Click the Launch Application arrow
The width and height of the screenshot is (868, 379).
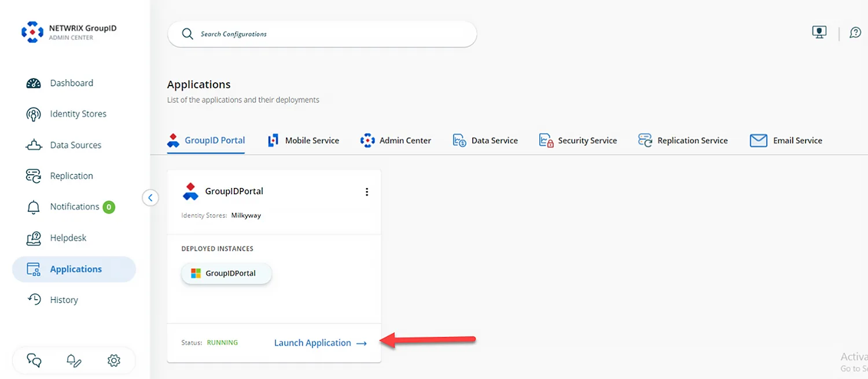tap(362, 343)
